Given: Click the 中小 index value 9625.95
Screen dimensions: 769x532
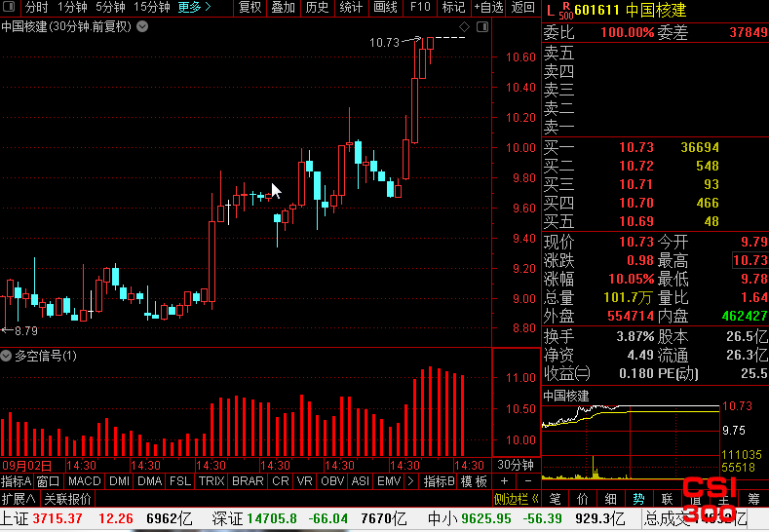Looking at the screenshot, I should point(486,518).
